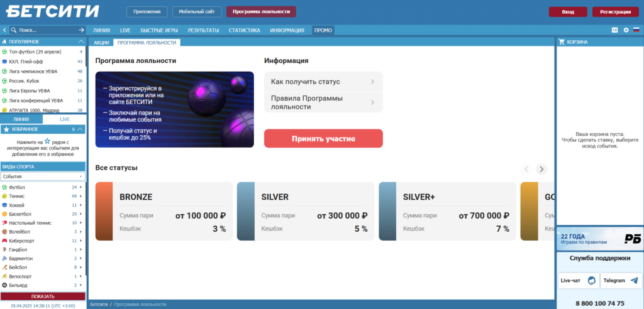The image size is (644, 309).
Task: Click the БЕТСИТИ logo
Action: click(52, 11)
